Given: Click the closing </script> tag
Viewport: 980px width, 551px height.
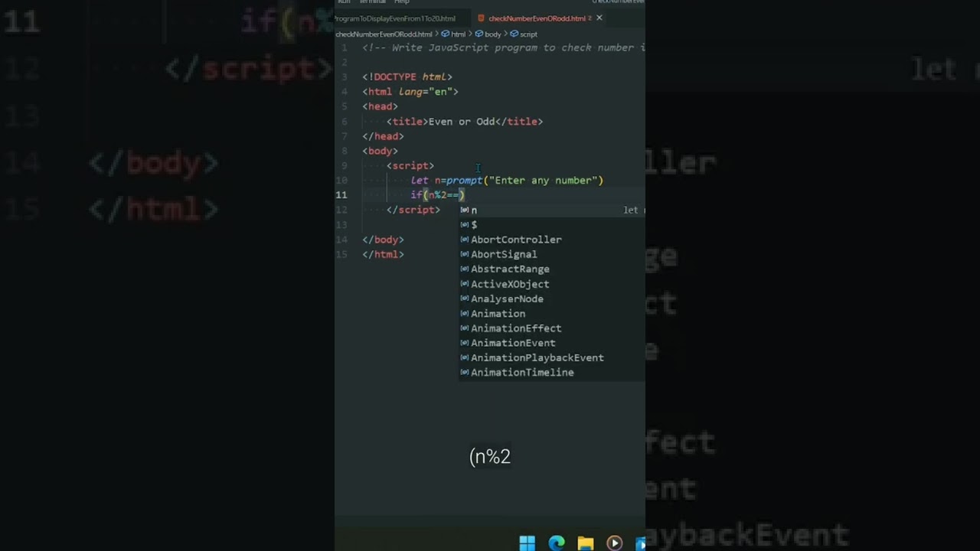Looking at the screenshot, I should point(413,210).
